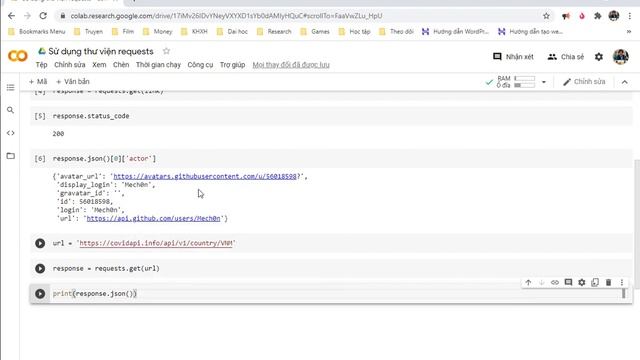Click the notebook title 'Sử dụng thư viện requests'
This screenshot has width=640, height=360.
pos(101,51)
